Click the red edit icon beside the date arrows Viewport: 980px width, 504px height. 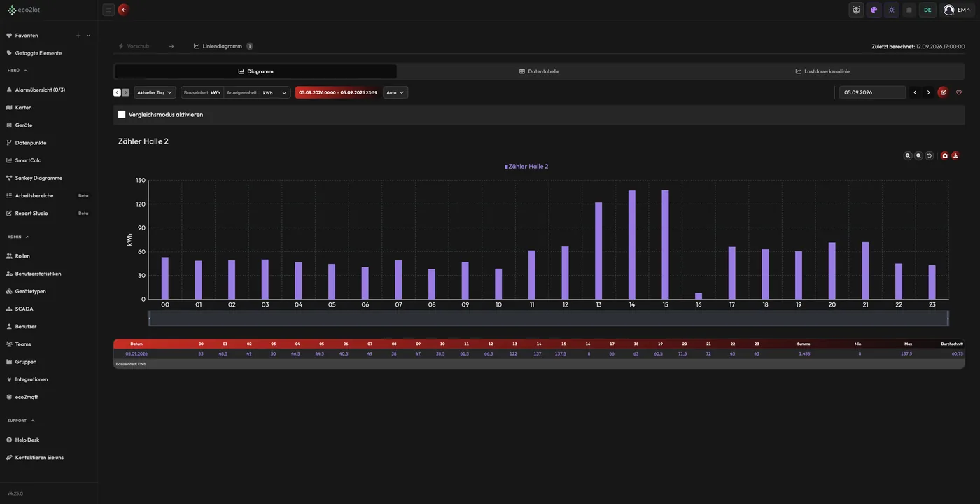tap(943, 92)
